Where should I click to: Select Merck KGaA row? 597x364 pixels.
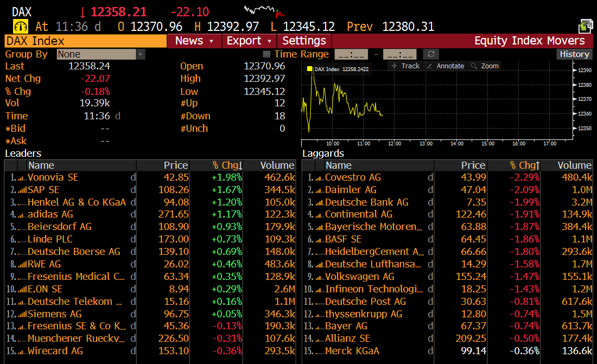click(x=447, y=351)
